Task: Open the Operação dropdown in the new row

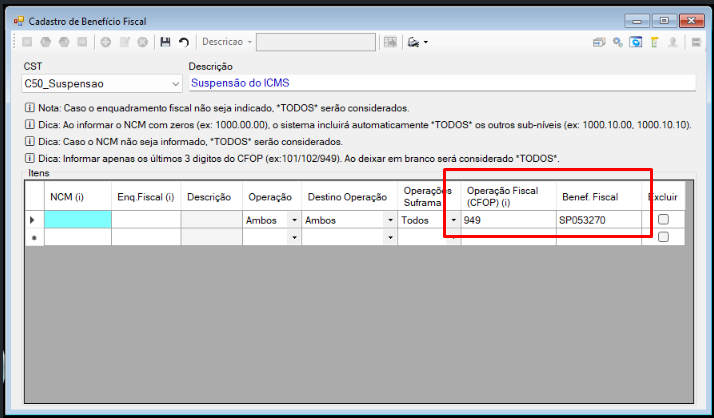Action: 294,238
